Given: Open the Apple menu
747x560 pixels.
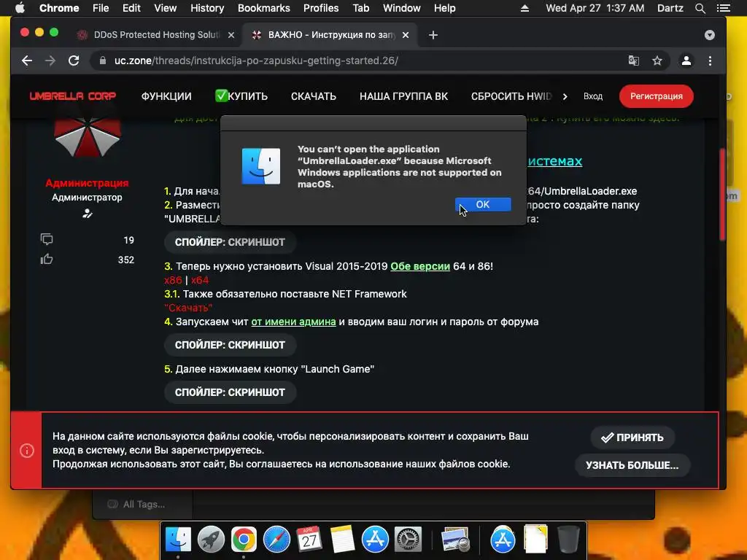Looking at the screenshot, I should click(20, 8).
